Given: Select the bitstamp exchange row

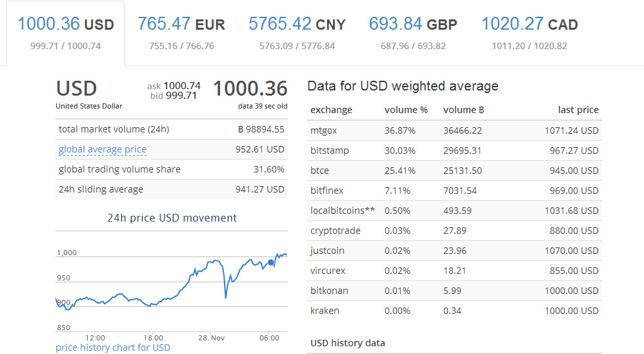Looking at the screenshot, I should click(x=454, y=151).
